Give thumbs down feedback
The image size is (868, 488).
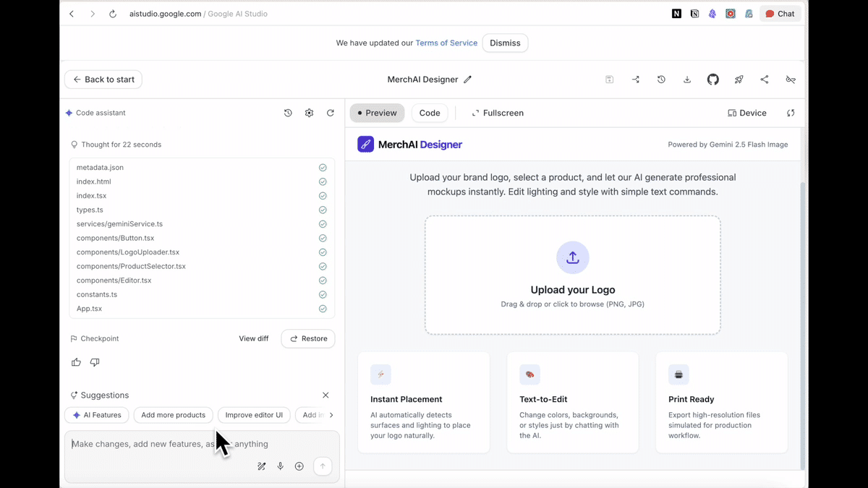coord(95,362)
